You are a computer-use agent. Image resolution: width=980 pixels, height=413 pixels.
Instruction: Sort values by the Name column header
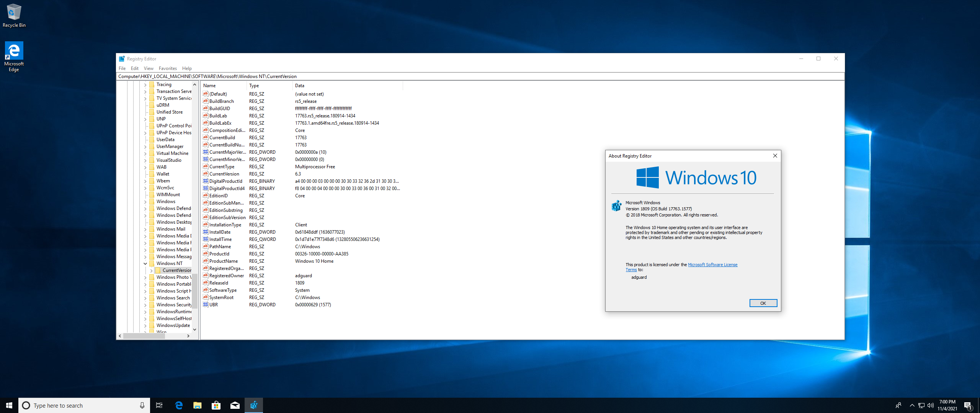pos(224,86)
